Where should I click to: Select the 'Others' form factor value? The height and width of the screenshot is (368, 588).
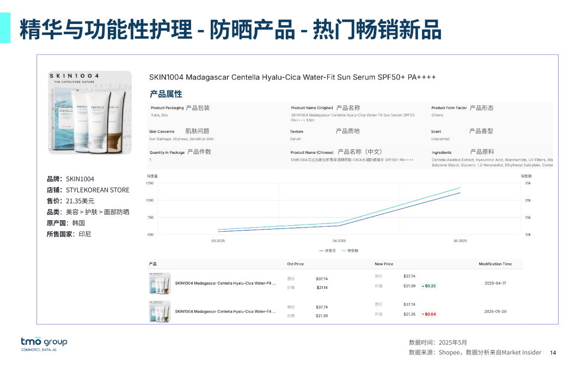437,115
